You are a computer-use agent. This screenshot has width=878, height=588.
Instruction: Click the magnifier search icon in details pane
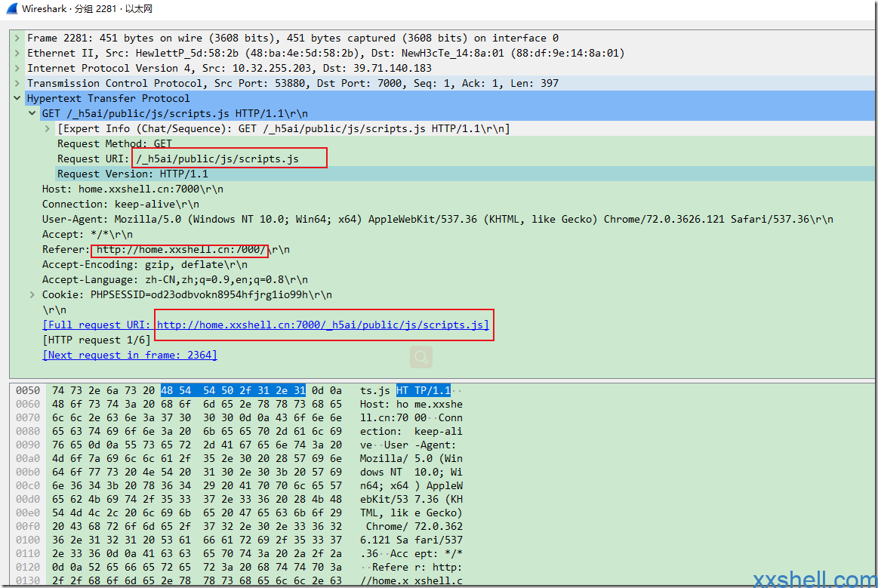(x=421, y=357)
